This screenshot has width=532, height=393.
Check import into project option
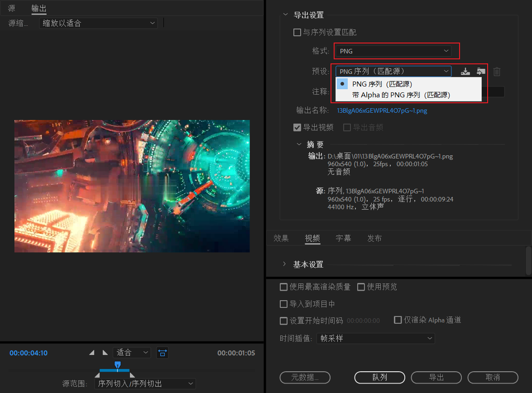(x=283, y=304)
